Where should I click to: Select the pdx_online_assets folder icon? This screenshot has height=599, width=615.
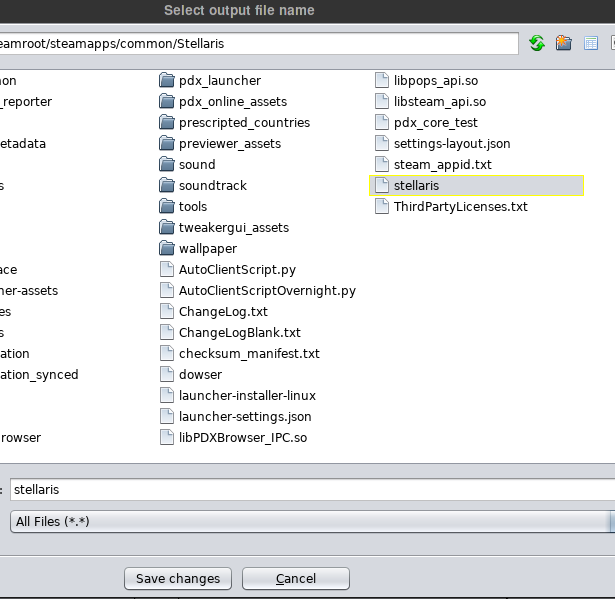click(167, 102)
